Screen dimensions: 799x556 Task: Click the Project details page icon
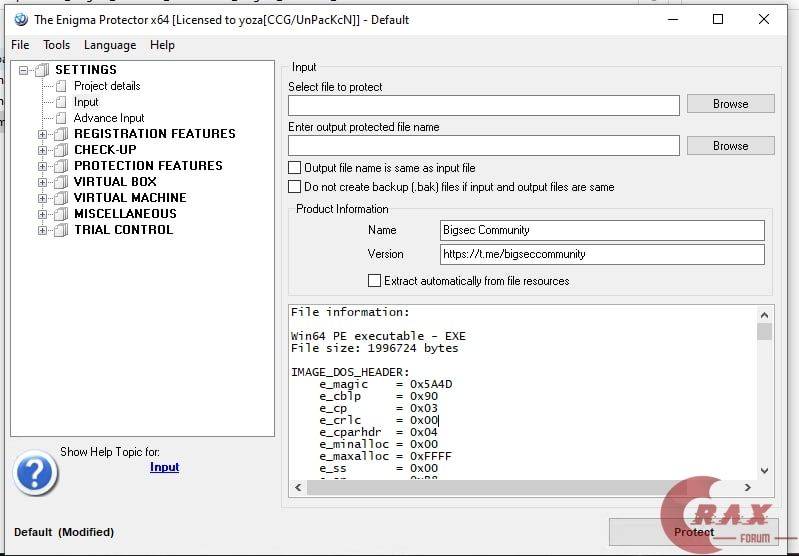pos(61,86)
